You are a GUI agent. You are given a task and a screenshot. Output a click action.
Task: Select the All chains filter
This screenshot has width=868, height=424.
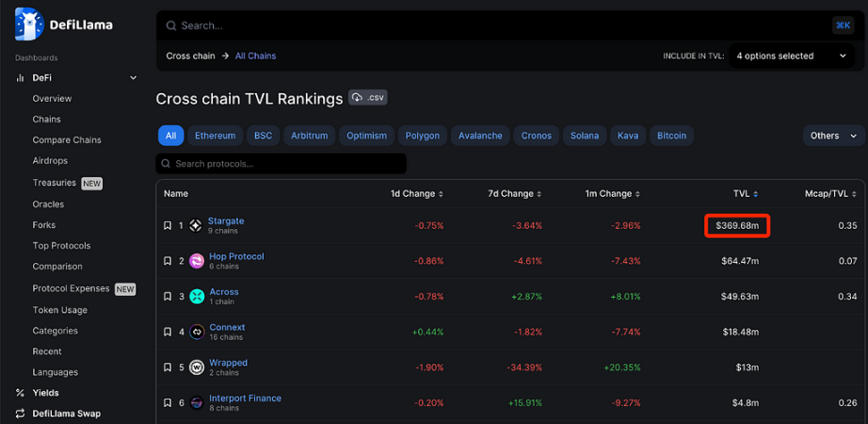[x=171, y=136]
